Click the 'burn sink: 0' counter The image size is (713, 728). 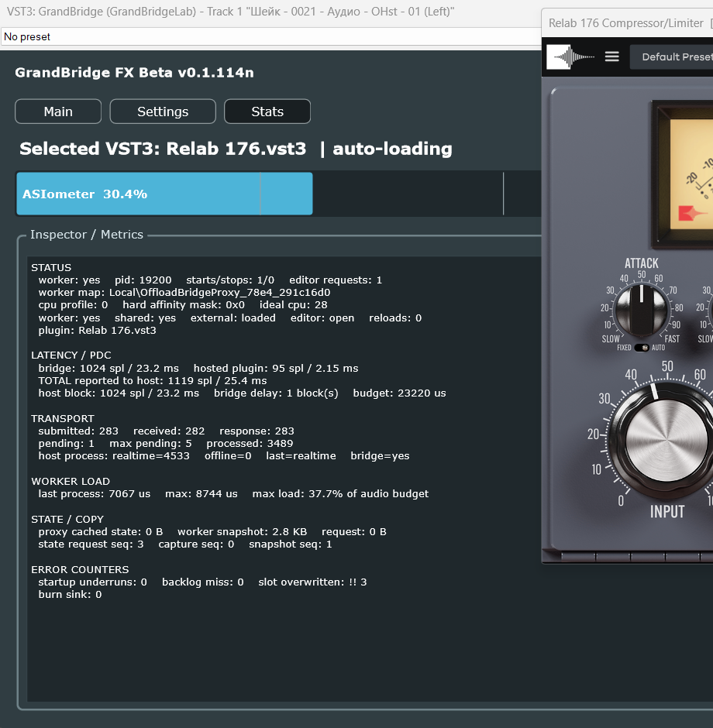70,594
